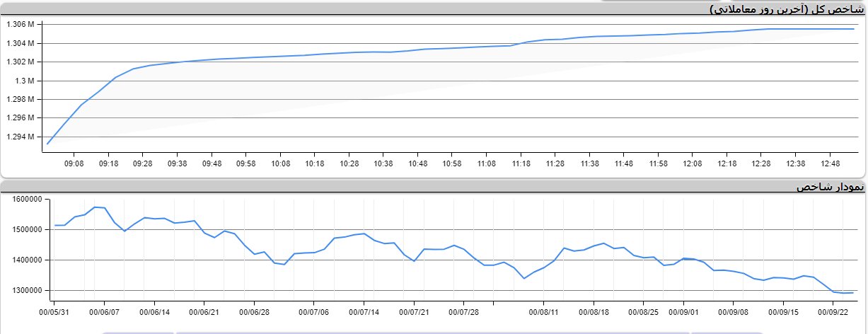Click the highest peak of the historical index line
Viewport: 868px width, 334px height.
[x=95, y=207]
